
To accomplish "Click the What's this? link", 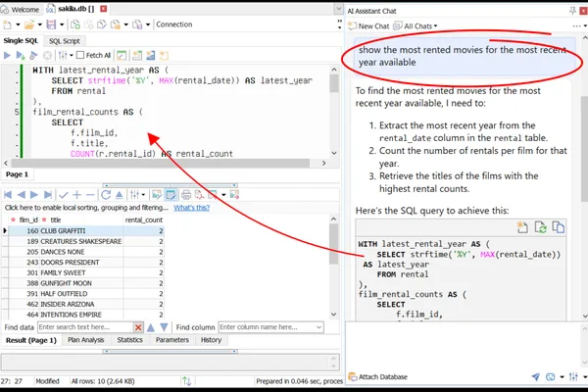I will click(x=192, y=208).
